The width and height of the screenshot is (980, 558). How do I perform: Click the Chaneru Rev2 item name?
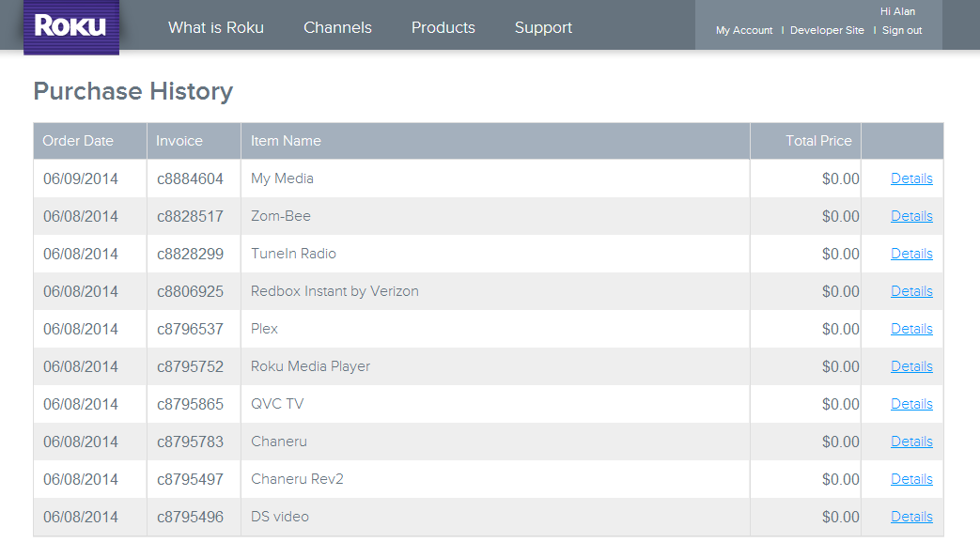(297, 479)
